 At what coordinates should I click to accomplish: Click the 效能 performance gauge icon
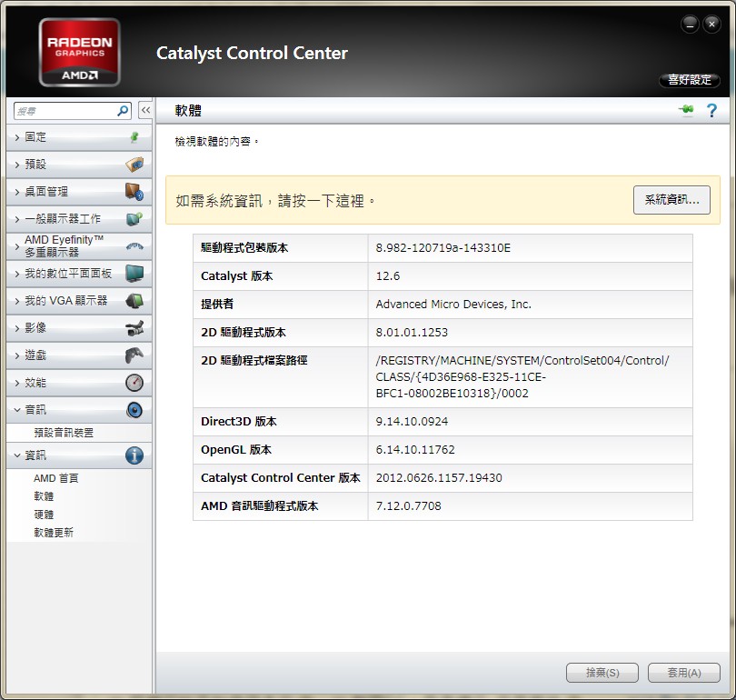click(134, 383)
